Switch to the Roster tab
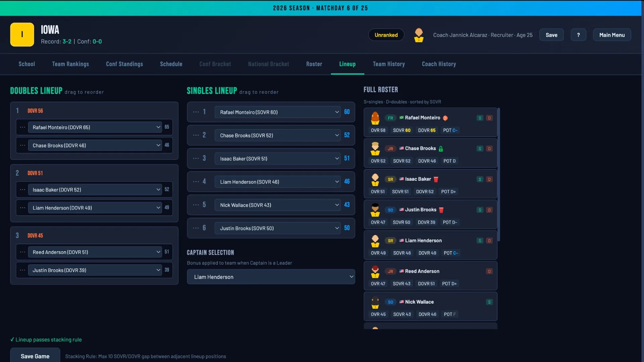The image size is (644, 362). point(314,64)
